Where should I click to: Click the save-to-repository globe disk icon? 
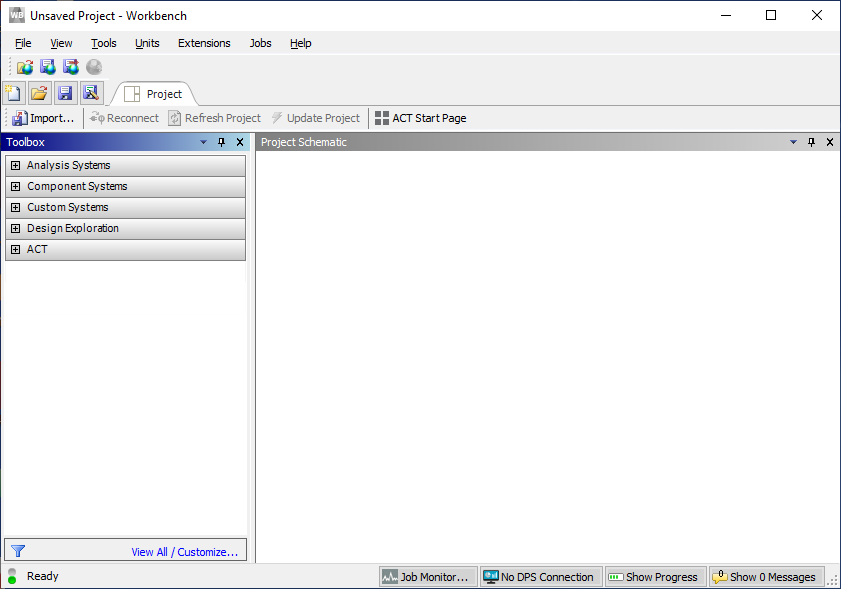point(48,67)
